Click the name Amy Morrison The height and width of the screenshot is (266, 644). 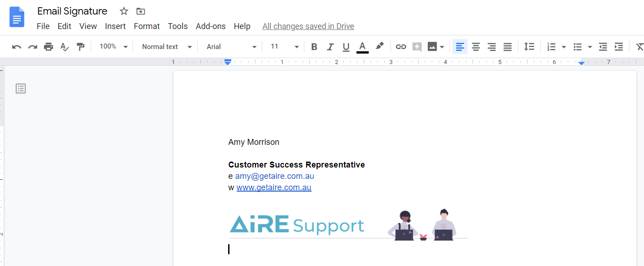(254, 142)
